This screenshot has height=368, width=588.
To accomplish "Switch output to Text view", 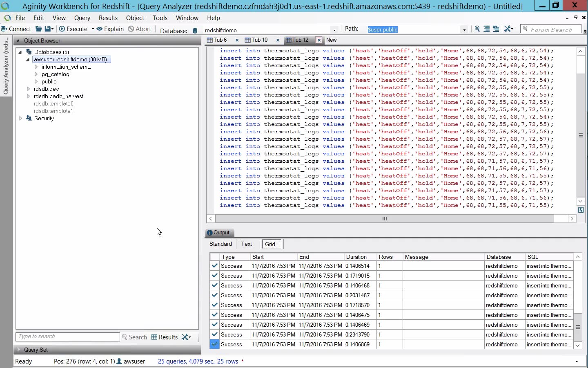I will click(x=246, y=244).
